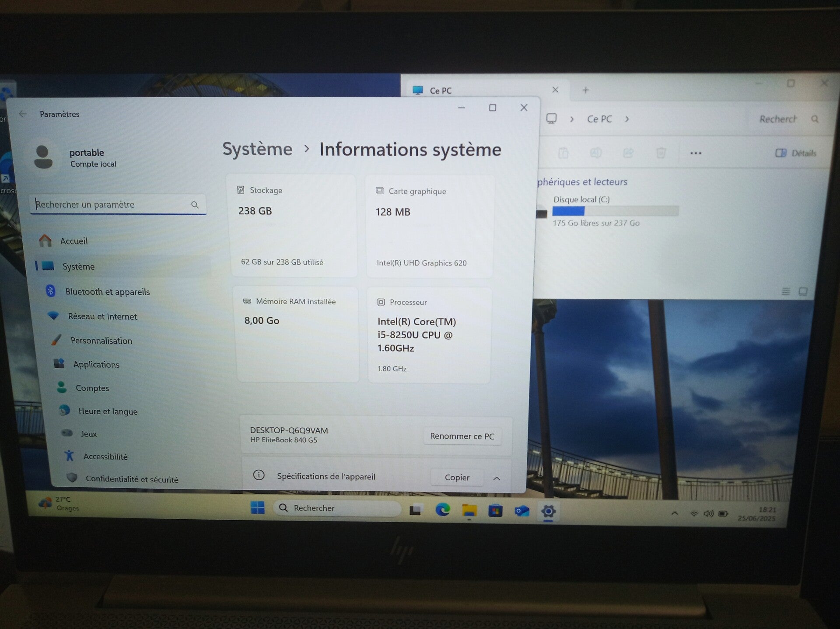Switch to list details view in Explorer
Screen dimensions: 840x629
[x=786, y=291]
